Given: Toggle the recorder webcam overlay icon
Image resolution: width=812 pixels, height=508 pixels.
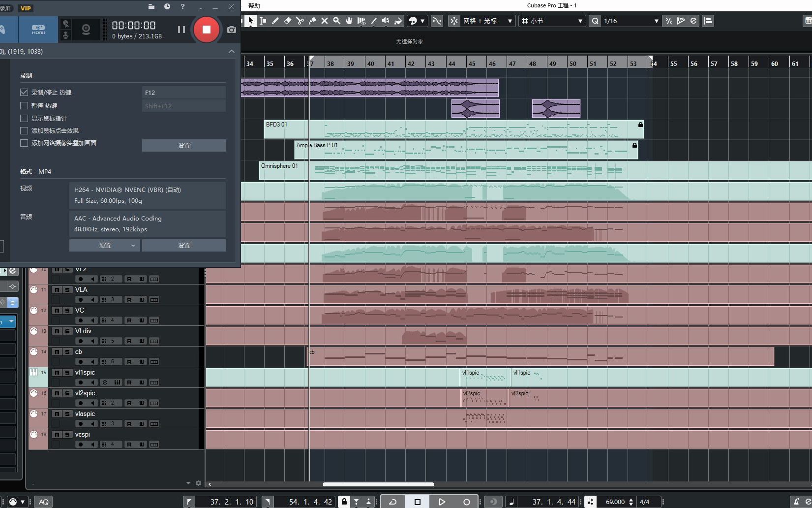Looking at the screenshot, I should pyautogui.click(x=86, y=30).
